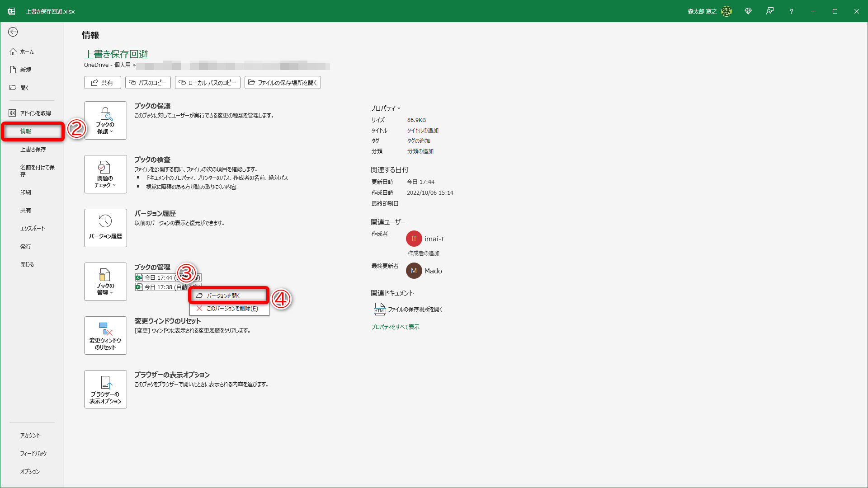Image resolution: width=868 pixels, height=488 pixels.
Task: Click the premium diamond icon in titlebar
Action: 748,11
